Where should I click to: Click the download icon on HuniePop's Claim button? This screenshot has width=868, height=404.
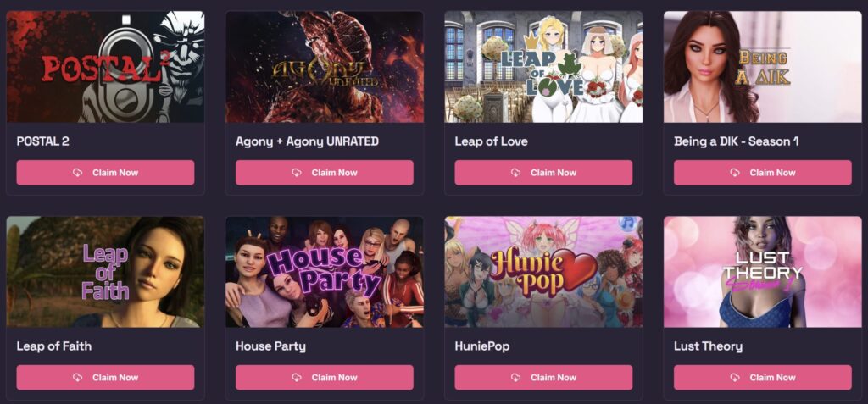516,378
